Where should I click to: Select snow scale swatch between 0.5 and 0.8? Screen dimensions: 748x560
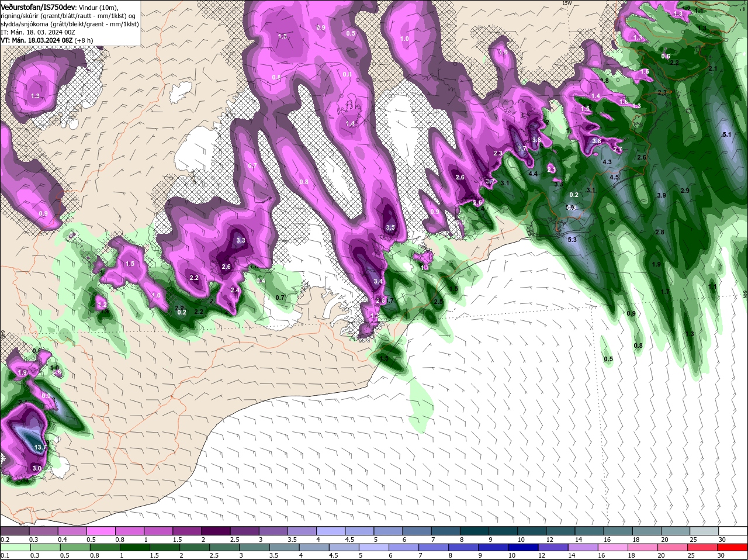pos(101,531)
